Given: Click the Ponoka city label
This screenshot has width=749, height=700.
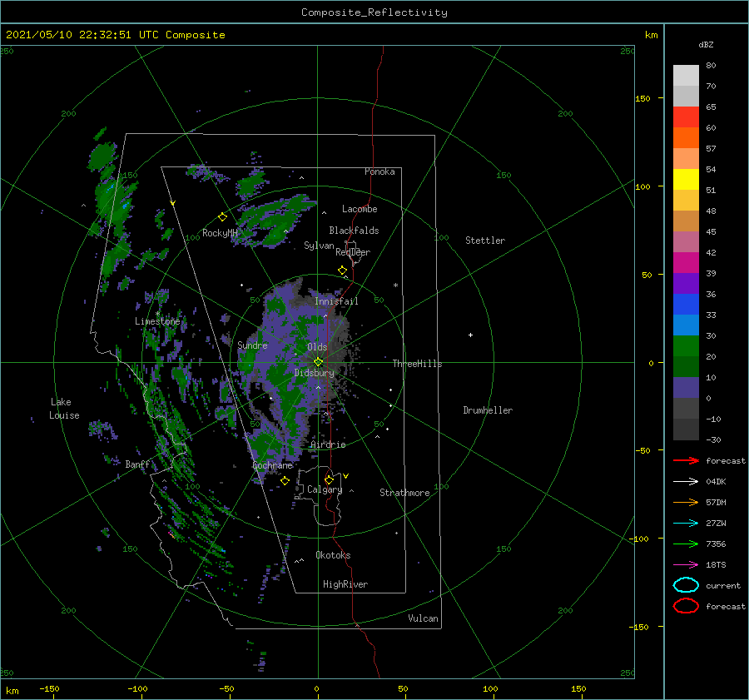Looking at the screenshot, I should [x=379, y=171].
